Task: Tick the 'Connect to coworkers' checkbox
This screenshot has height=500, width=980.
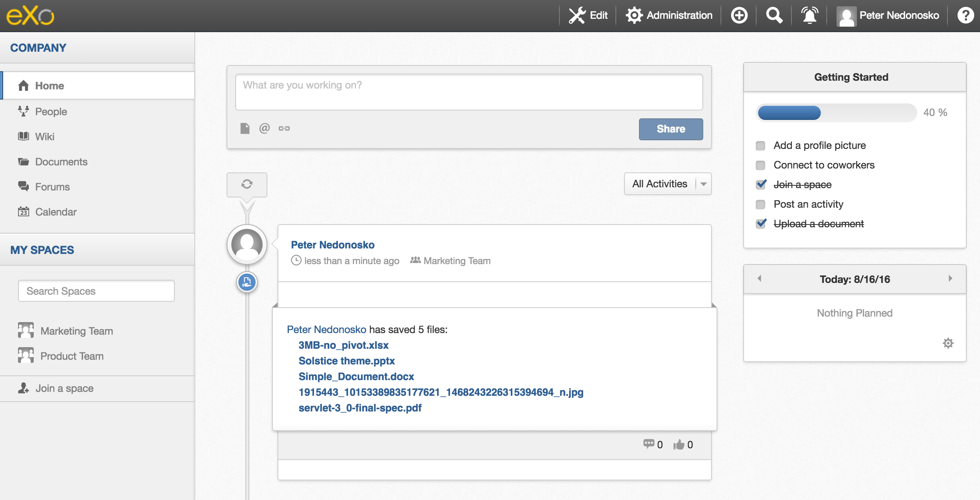Action: tap(760, 165)
